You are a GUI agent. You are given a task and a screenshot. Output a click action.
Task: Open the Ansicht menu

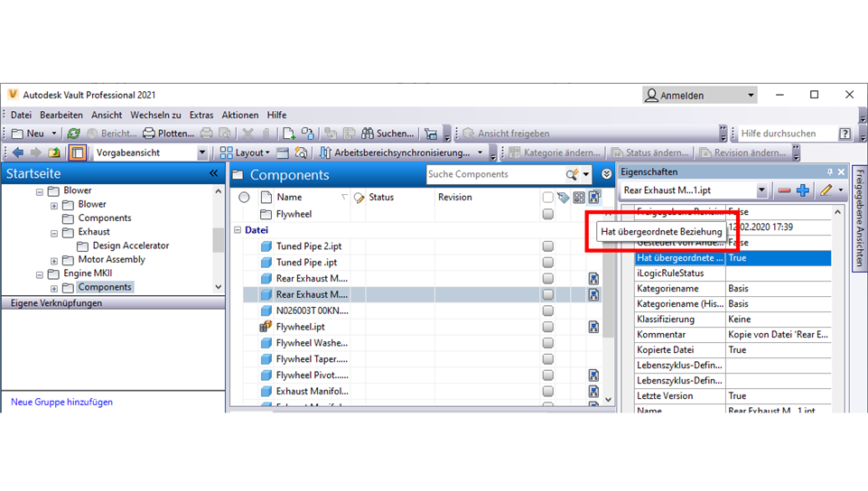click(107, 115)
